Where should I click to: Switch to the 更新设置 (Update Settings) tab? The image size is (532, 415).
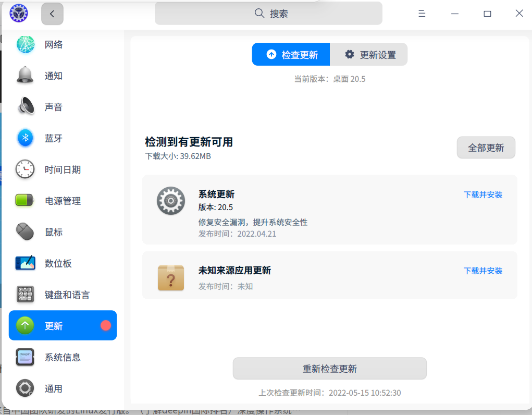coord(368,54)
